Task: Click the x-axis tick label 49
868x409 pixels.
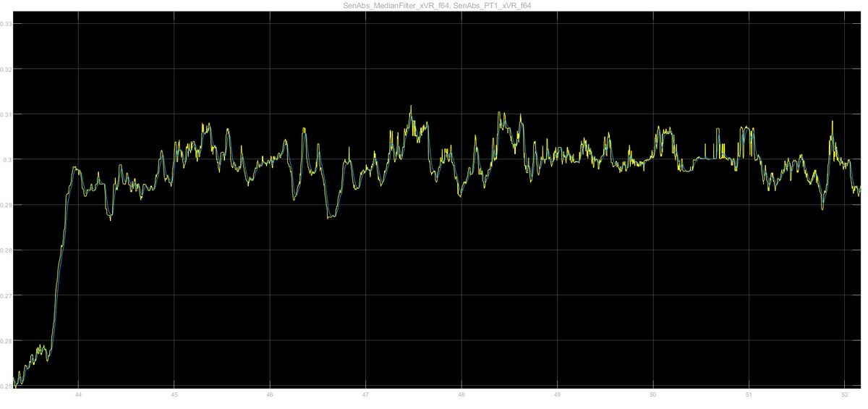Action: (558, 395)
